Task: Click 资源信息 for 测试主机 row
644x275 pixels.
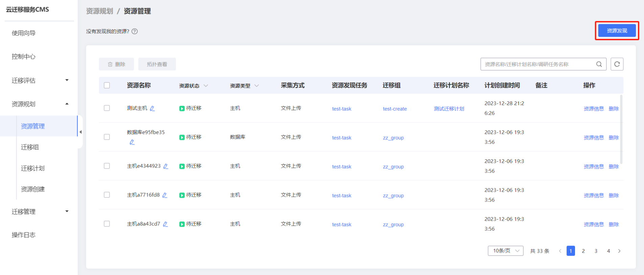Action: [x=594, y=109]
